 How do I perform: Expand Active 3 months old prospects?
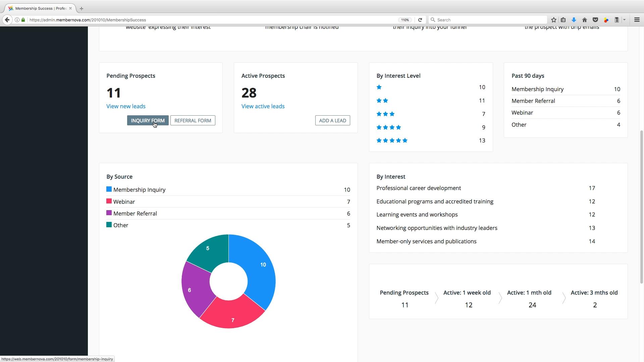point(594,298)
